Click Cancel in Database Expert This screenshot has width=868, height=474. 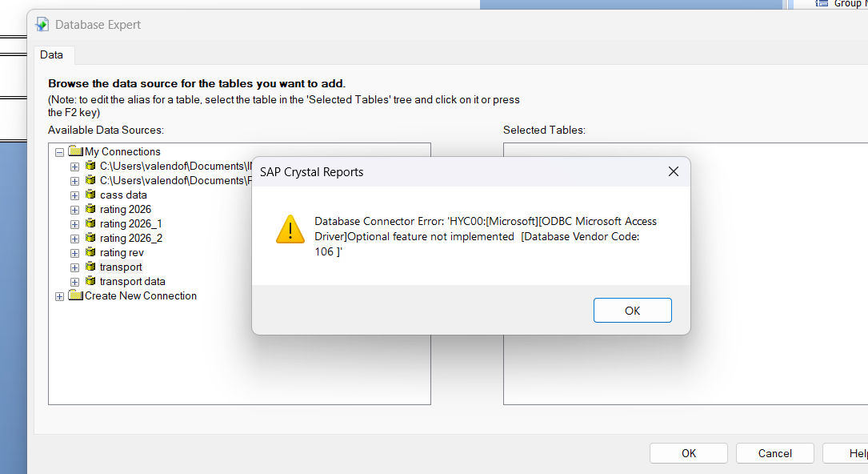774,453
